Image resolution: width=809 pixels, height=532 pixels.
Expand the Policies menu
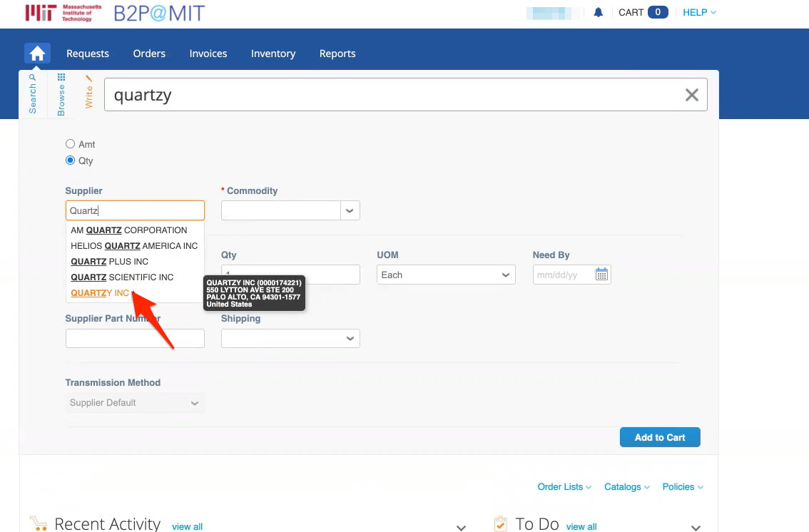coord(683,486)
